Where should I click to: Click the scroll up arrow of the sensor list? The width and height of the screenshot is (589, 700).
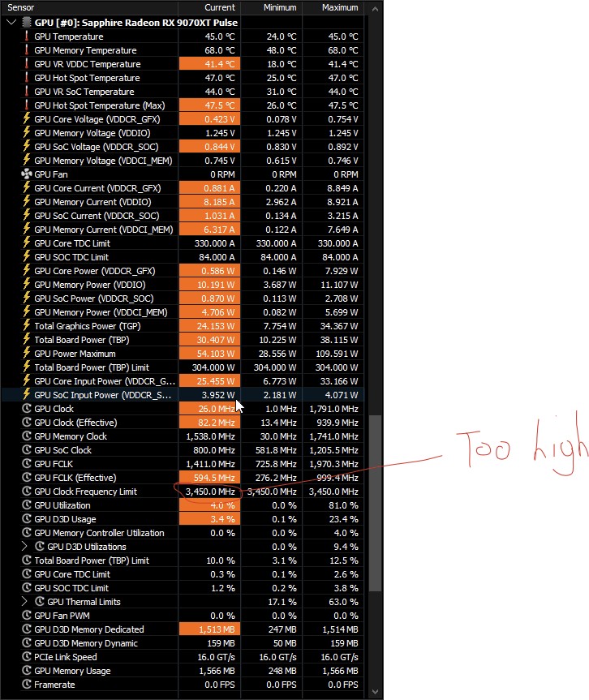pyautogui.click(x=375, y=8)
